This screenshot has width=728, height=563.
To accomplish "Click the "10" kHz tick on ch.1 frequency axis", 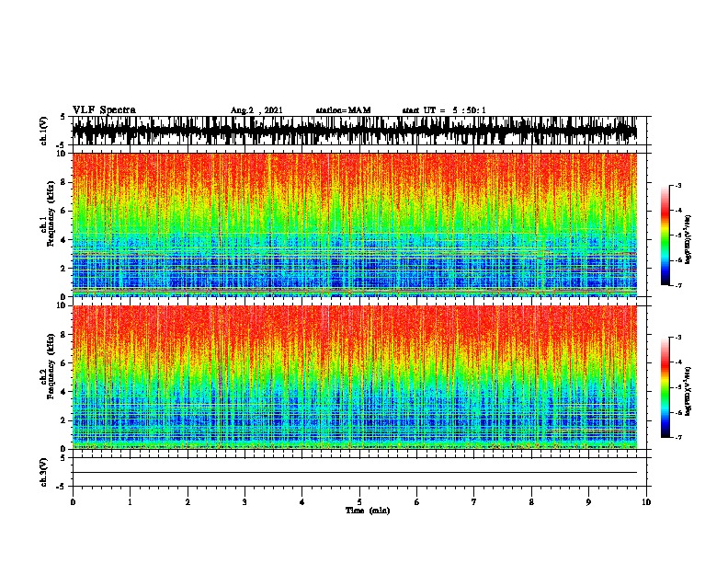I will pos(63,154).
